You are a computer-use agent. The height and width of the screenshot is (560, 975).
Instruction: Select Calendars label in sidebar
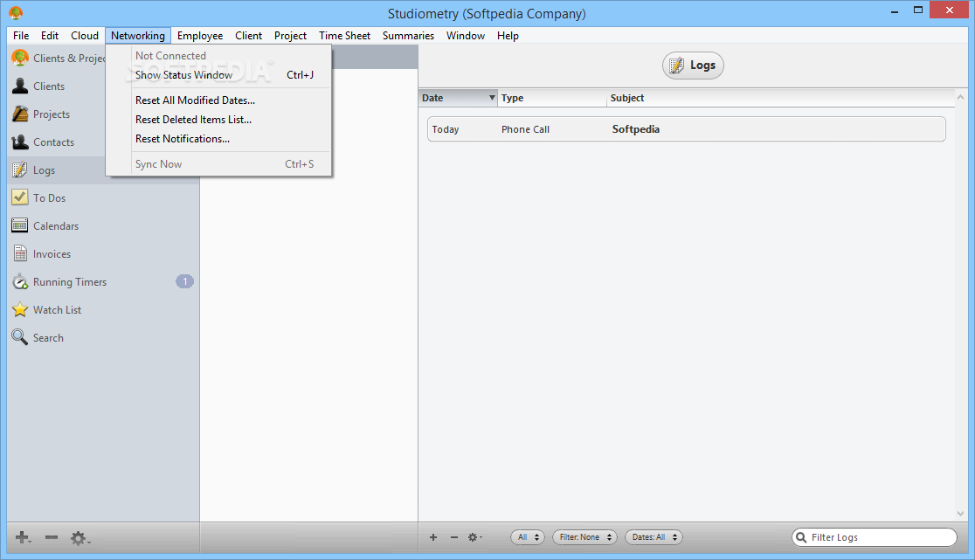click(56, 225)
